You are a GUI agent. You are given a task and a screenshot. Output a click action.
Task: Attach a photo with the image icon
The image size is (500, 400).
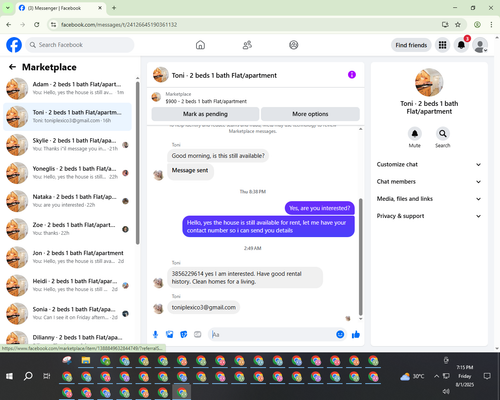170,334
